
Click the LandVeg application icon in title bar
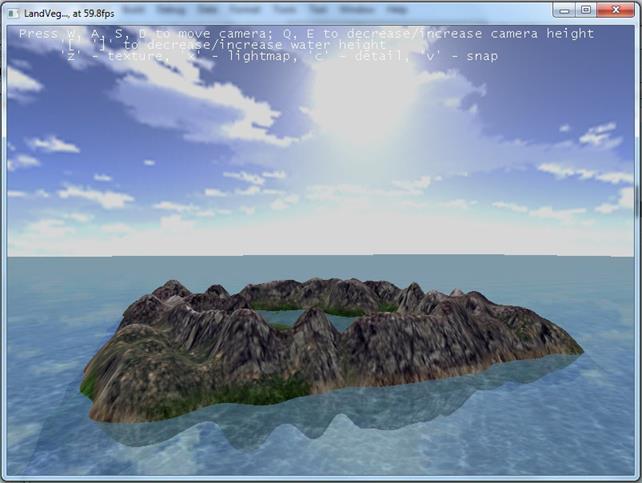pyautogui.click(x=13, y=9)
